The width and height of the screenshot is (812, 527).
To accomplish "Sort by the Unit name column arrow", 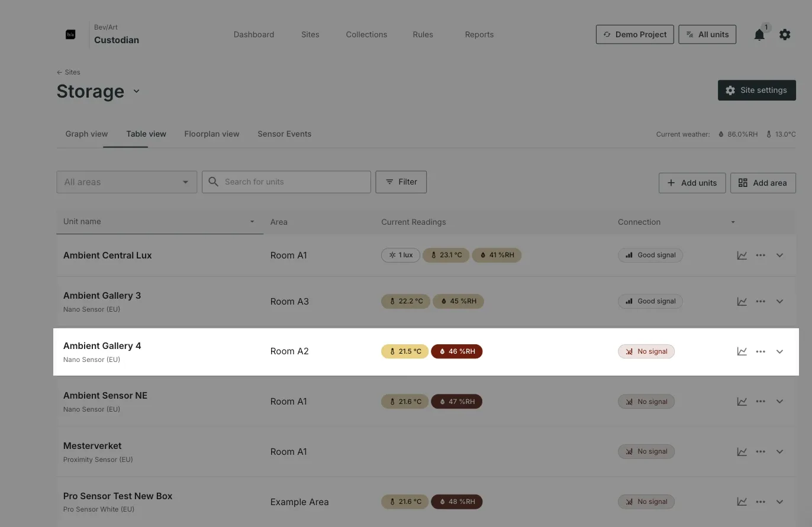I will (x=252, y=222).
